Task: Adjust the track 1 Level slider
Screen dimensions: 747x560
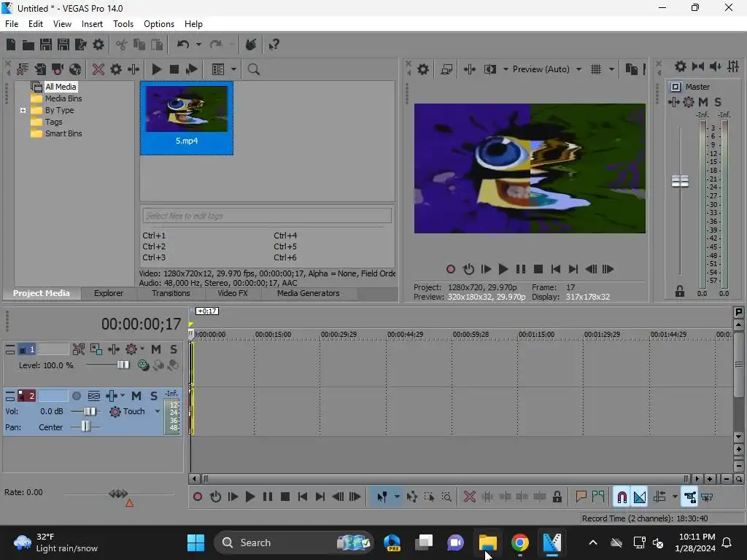Action: [x=123, y=365]
